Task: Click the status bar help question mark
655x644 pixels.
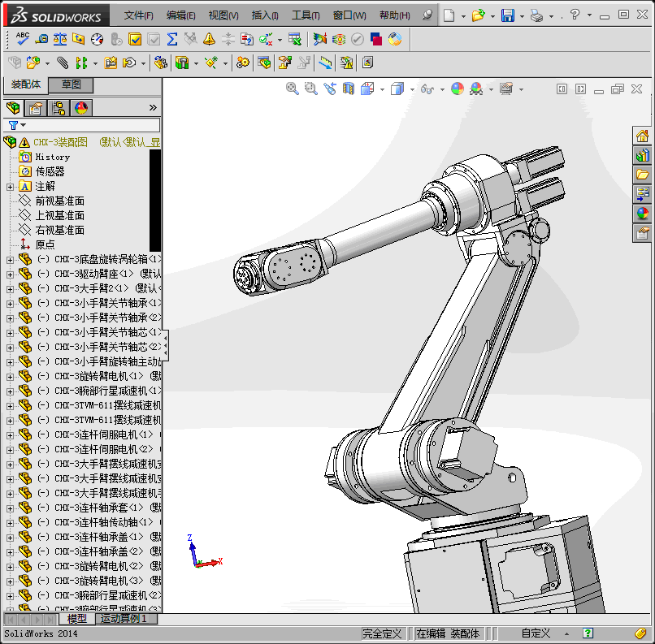Action: click(588, 633)
